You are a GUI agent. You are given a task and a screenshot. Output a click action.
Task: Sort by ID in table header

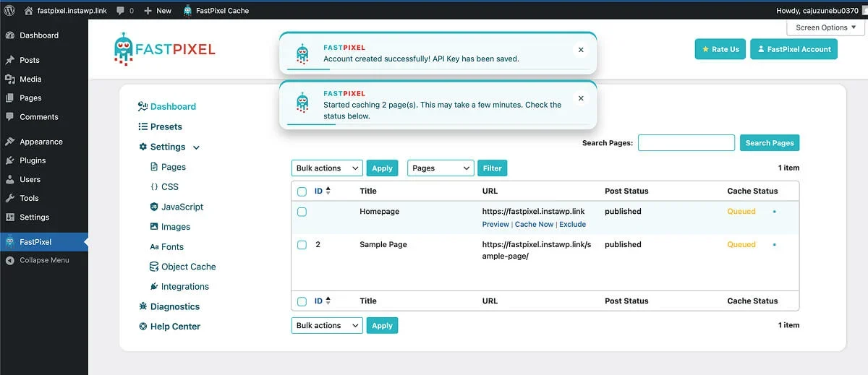[323, 191]
